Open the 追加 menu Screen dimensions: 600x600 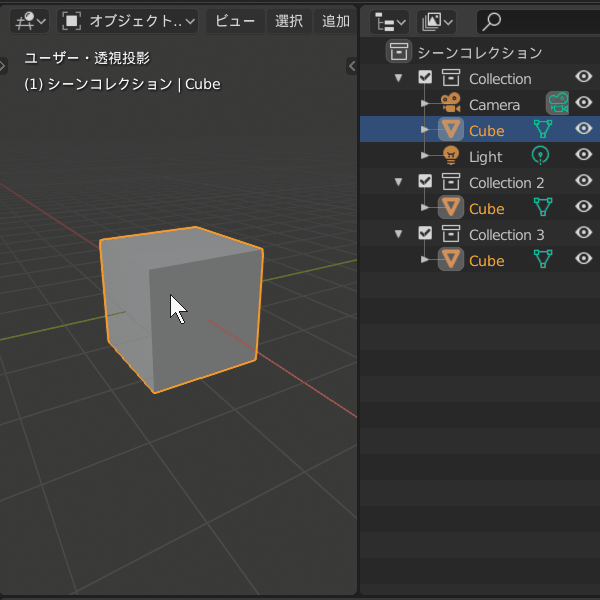(336, 21)
